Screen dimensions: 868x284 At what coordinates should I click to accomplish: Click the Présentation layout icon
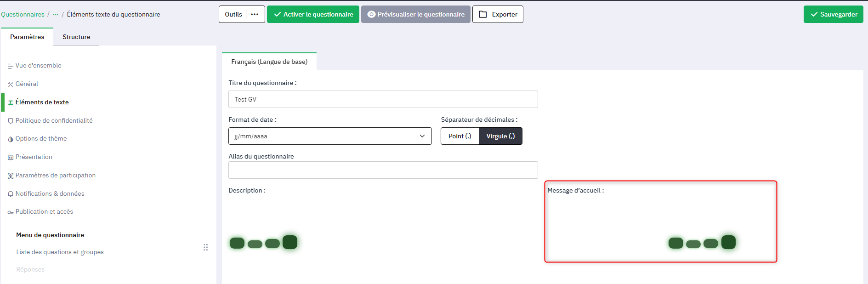click(10, 158)
